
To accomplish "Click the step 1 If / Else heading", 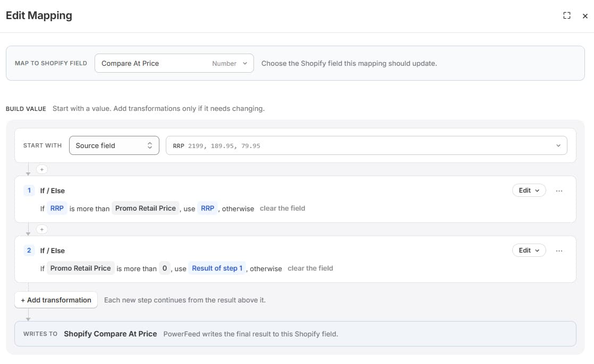I will tap(52, 190).
